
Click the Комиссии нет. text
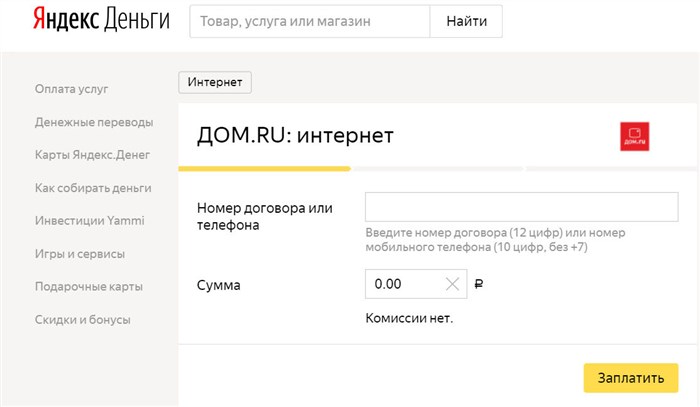click(409, 318)
